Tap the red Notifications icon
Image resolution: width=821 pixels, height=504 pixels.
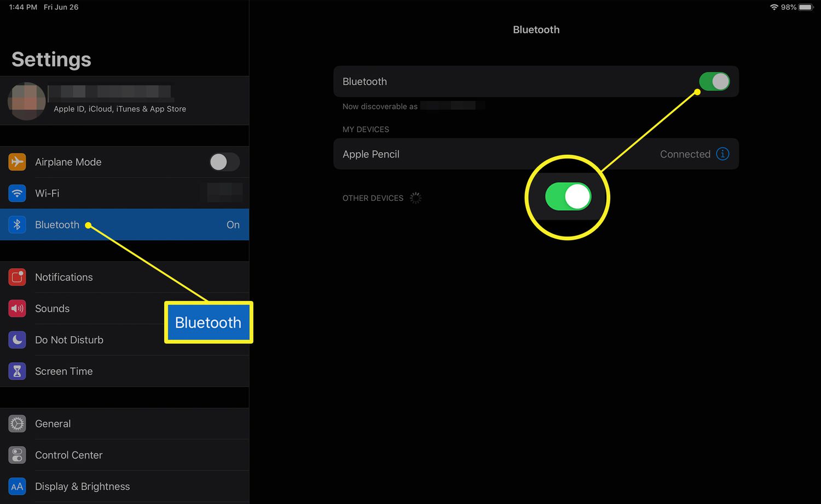17,277
